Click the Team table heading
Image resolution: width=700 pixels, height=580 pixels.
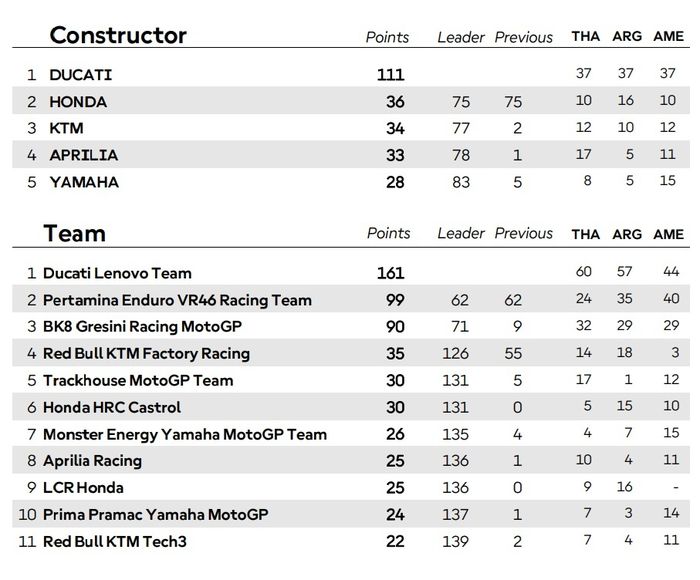(x=74, y=234)
